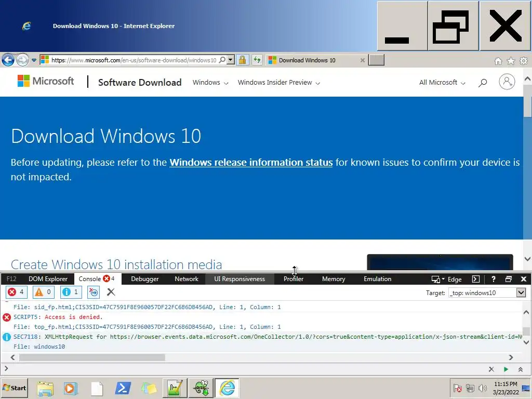This screenshot has width=532, height=399.
Task: Click Internet Explorer taskbar icon
Action: (x=227, y=388)
